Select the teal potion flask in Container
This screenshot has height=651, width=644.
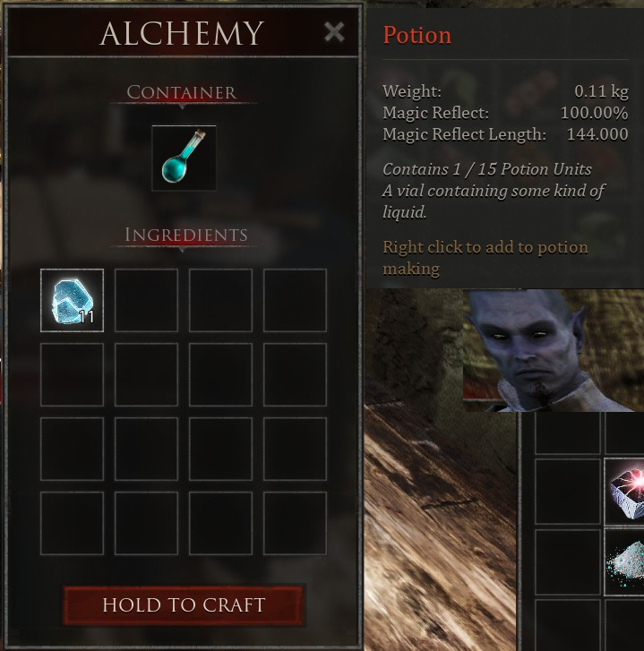(x=184, y=158)
